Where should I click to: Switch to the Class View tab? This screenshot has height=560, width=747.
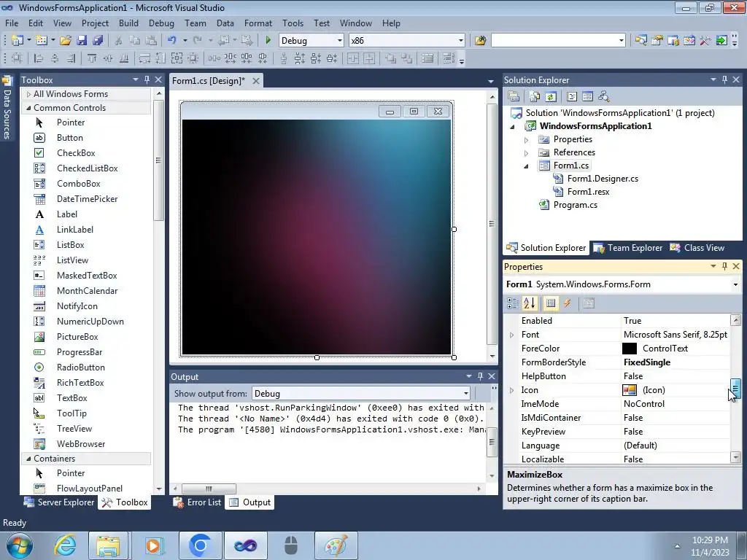pyautogui.click(x=697, y=248)
